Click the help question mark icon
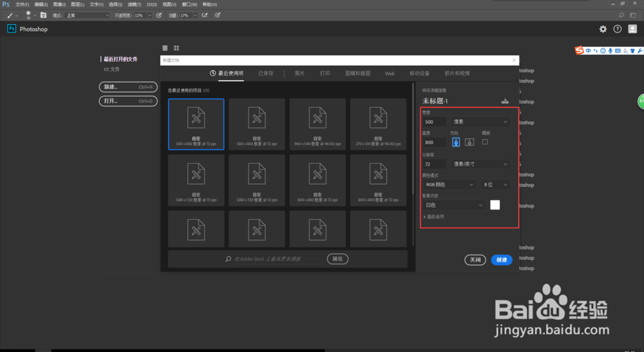Image resolution: width=644 pixels, height=352 pixels. (618, 29)
